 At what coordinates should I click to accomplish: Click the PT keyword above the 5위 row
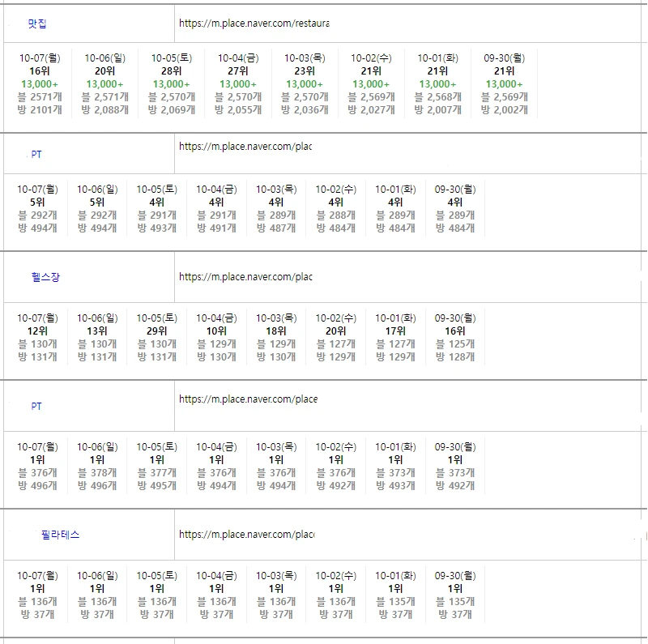click(x=36, y=154)
